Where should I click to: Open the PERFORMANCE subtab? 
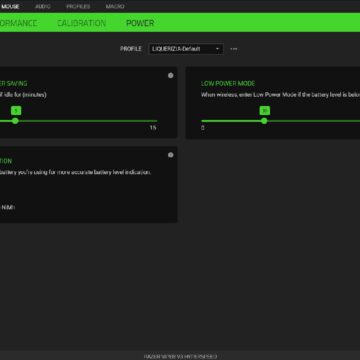pyautogui.click(x=18, y=23)
